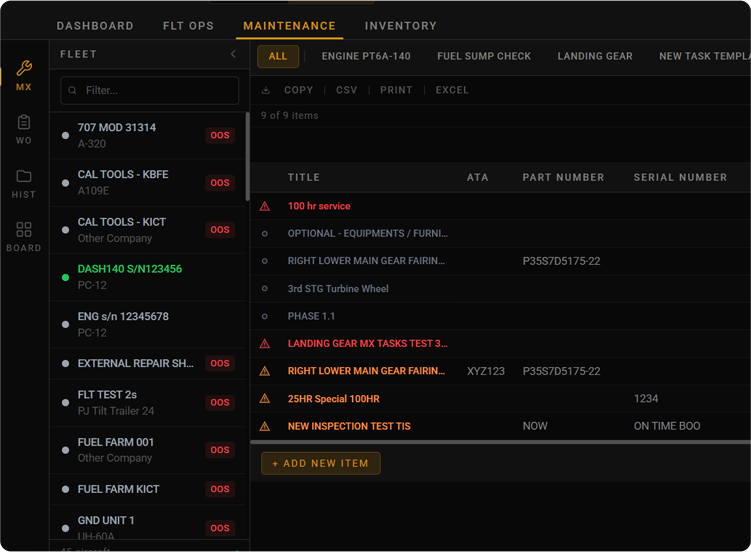Open the INVENTORY tab
751x552 pixels.
[x=401, y=26]
